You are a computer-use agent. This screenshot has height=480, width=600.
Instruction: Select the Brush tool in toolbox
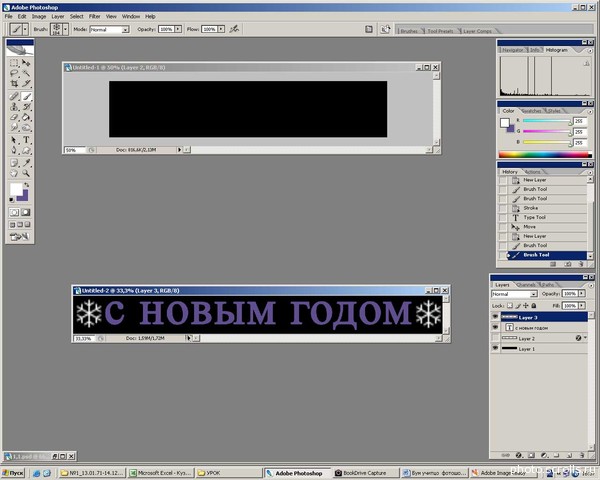pyautogui.click(x=26, y=96)
